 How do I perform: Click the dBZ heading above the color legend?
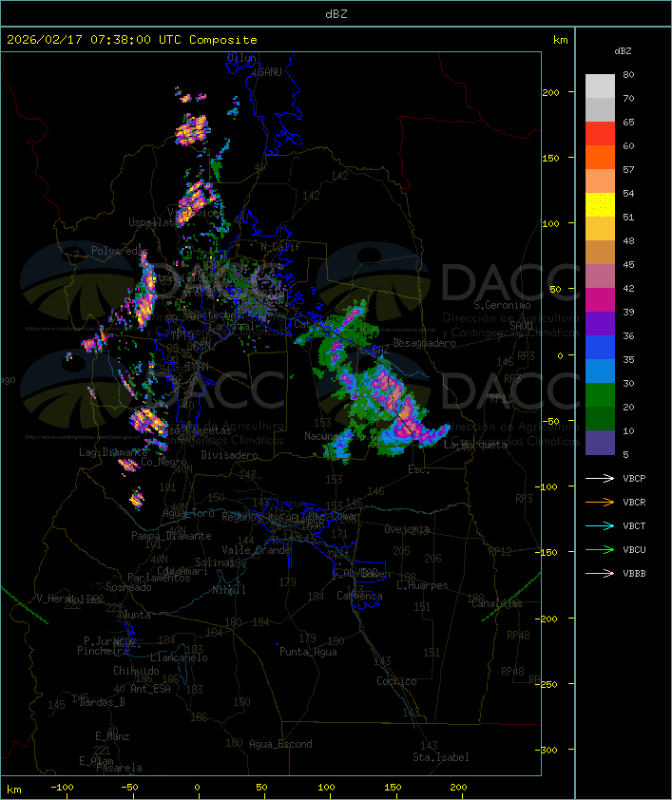tap(623, 51)
